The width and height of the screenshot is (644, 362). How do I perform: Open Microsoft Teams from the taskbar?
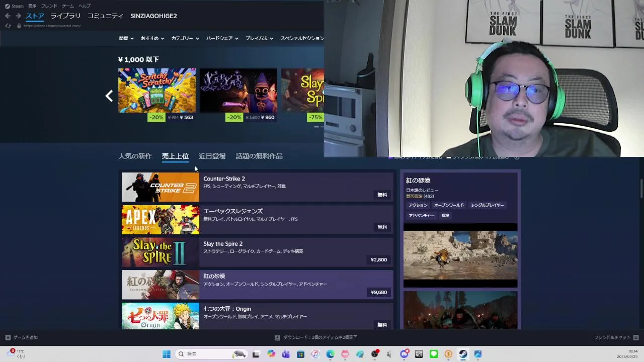pos(286,354)
